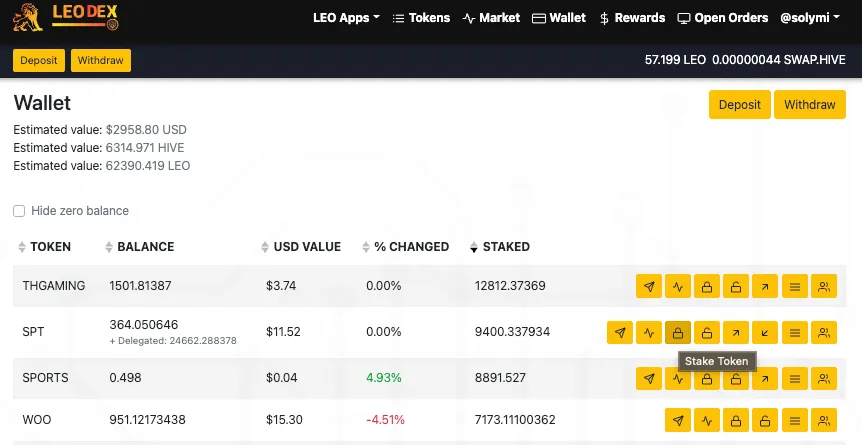Delegate SPORTS with up-right arrow icon
This screenshot has height=445, width=862.
[765, 378]
